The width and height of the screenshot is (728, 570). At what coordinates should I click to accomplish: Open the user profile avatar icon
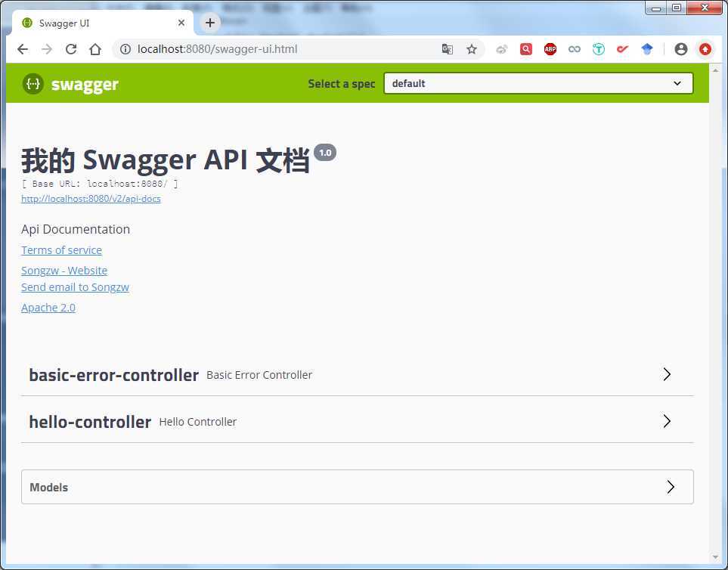click(681, 49)
